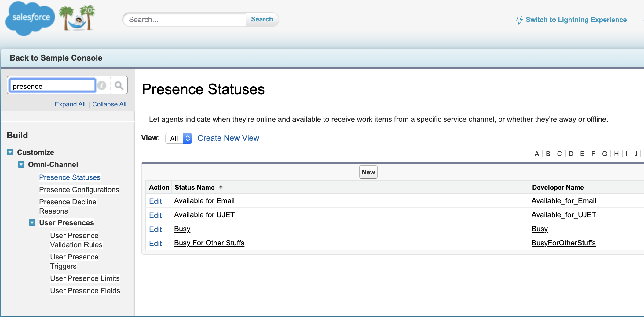Click the lightning bolt icon
Screen dimensions: 644x317
tap(519, 20)
